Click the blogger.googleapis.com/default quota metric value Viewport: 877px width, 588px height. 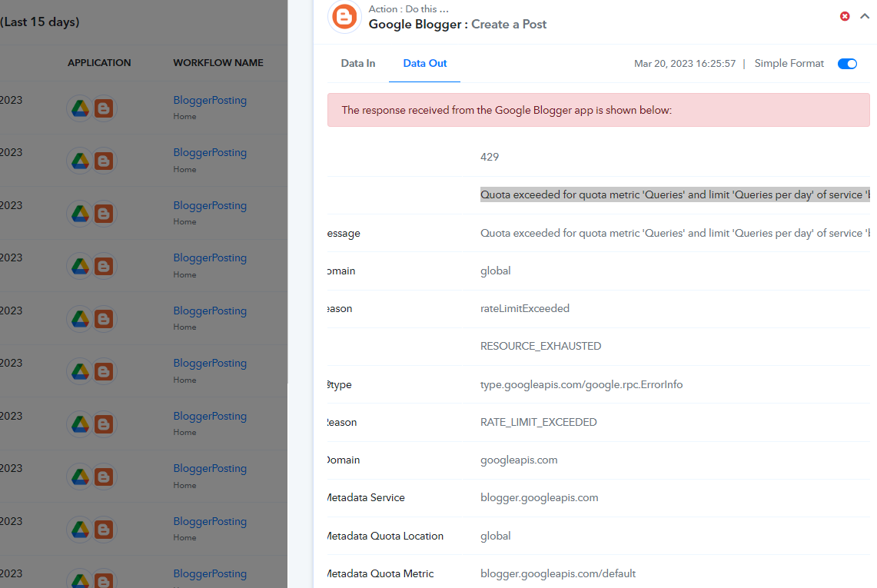coord(557,574)
